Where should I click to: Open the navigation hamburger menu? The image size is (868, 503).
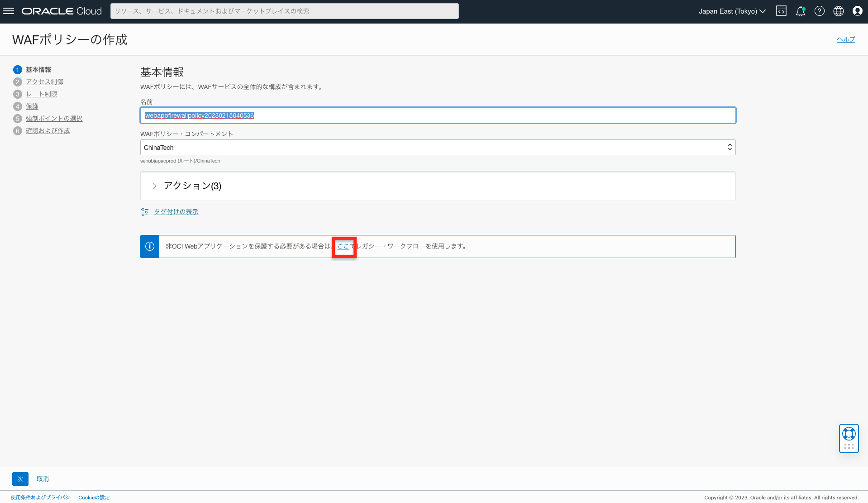pyautogui.click(x=9, y=11)
